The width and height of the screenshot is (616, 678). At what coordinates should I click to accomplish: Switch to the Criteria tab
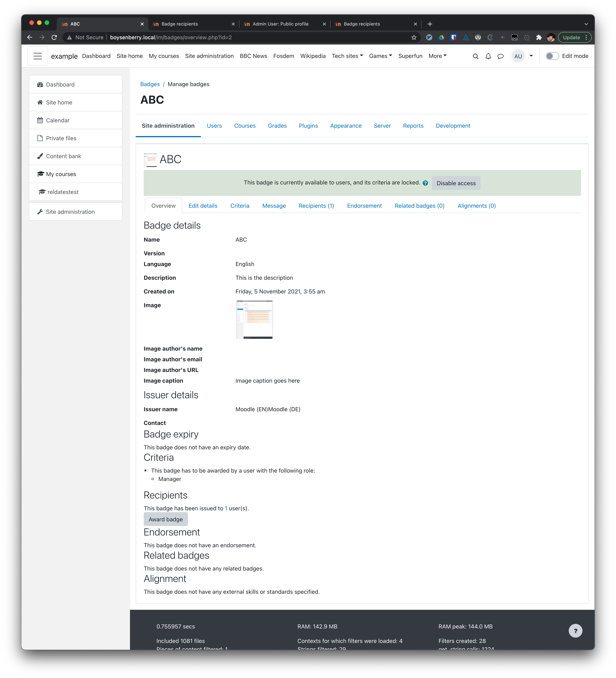point(240,205)
